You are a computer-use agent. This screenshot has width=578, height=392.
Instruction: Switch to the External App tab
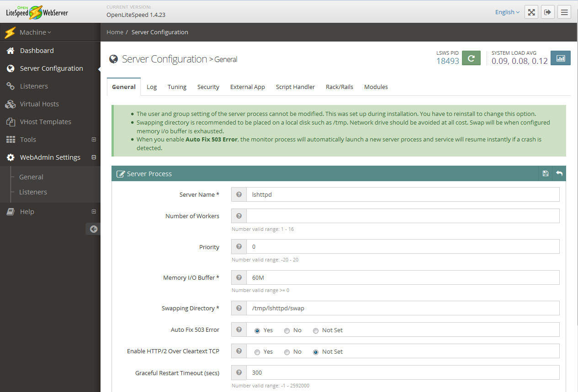coord(248,87)
